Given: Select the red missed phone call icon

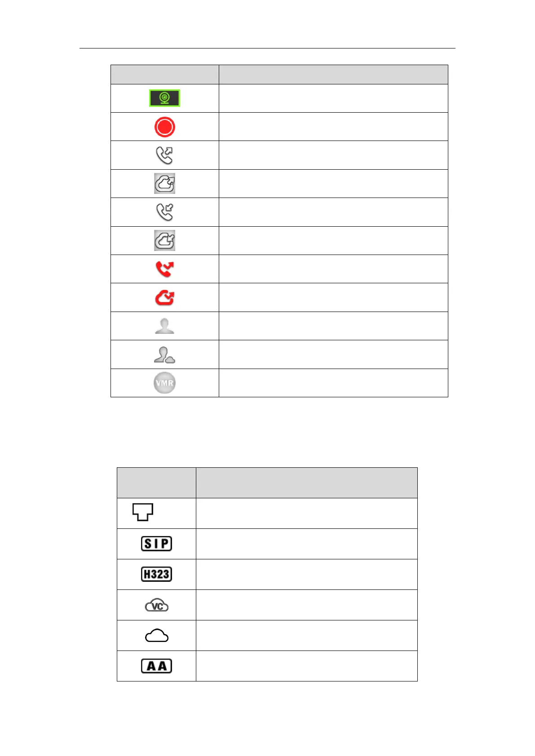Looking at the screenshot, I should click(164, 269).
